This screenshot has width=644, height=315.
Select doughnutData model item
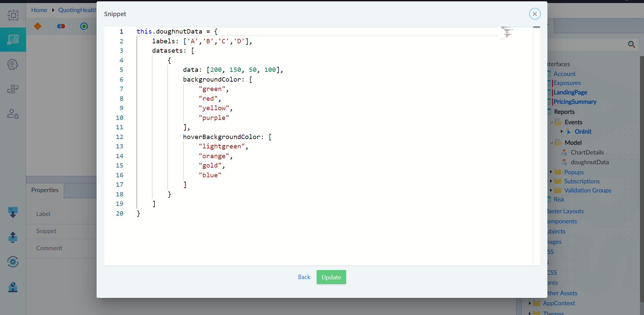point(590,162)
